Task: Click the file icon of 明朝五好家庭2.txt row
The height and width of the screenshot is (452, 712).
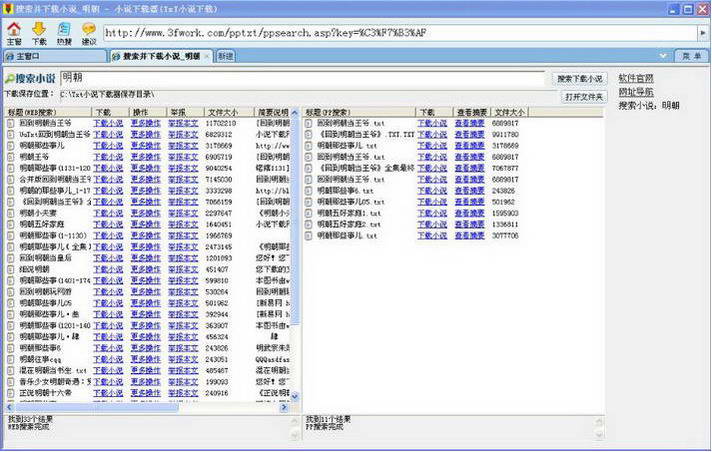Action: tap(309, 224)
